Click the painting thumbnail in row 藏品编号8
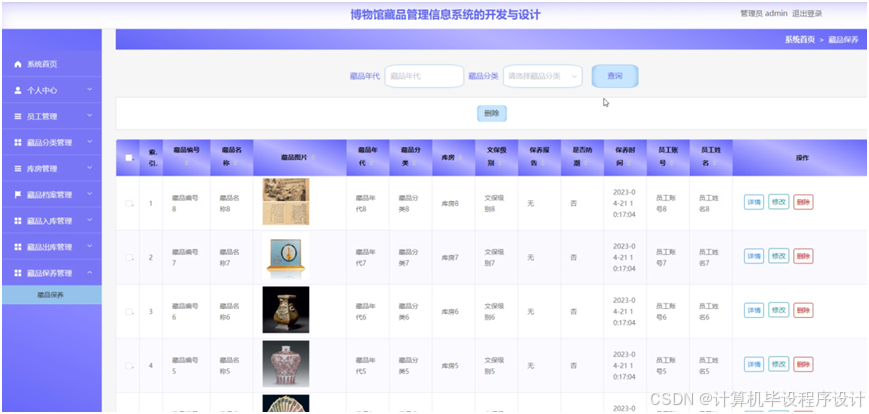The width and height of the screenshot is (869, 414). pos(286,202)
